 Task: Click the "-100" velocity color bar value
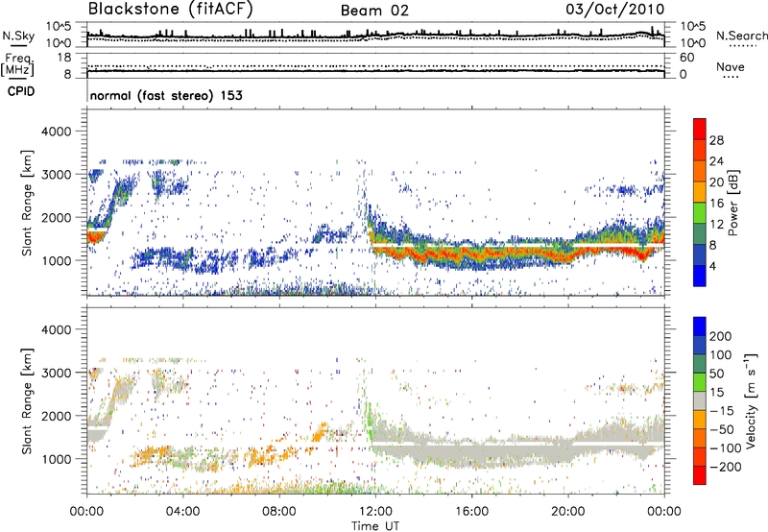click(725, 448)
